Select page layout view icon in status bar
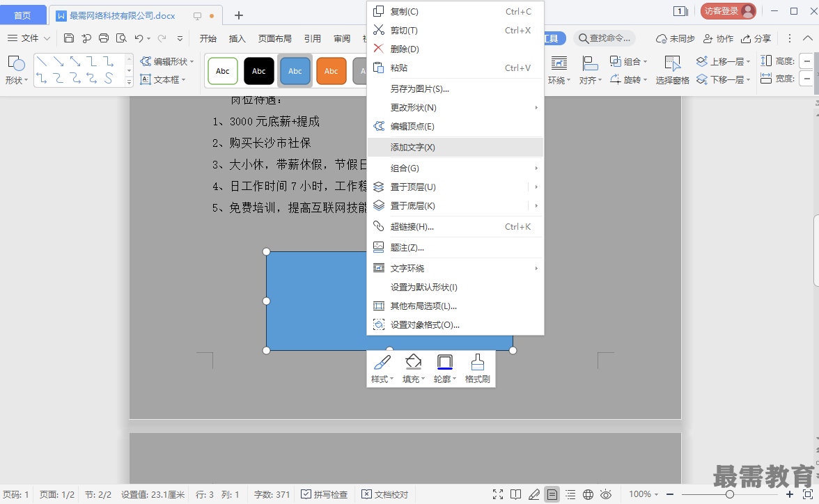This screenshot has width=819, height=504. [552, 494]
